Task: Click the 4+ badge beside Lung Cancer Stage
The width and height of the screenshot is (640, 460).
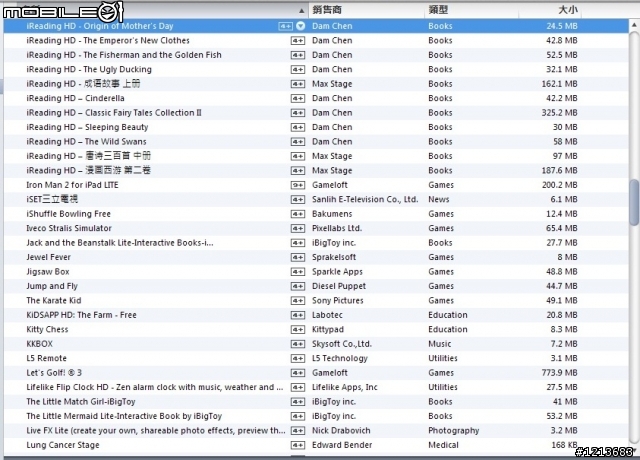Action: pyautogui.click(x=298, y=445)
